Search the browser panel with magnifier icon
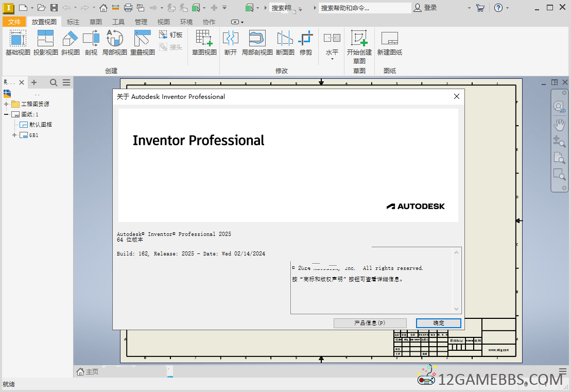Viewport: 571px width, 392px height. [x=54, y=83]
